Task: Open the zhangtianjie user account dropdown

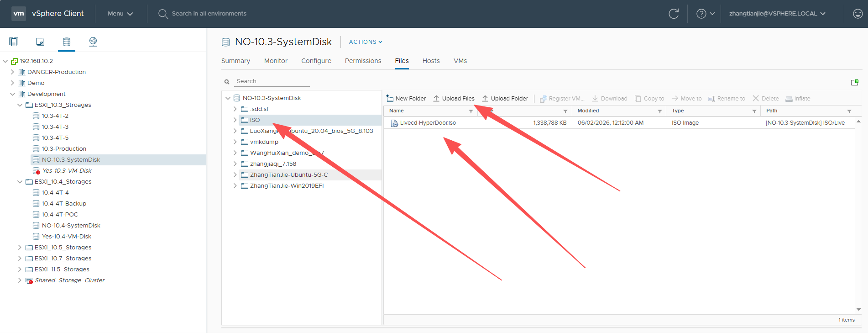Action: 777,14
